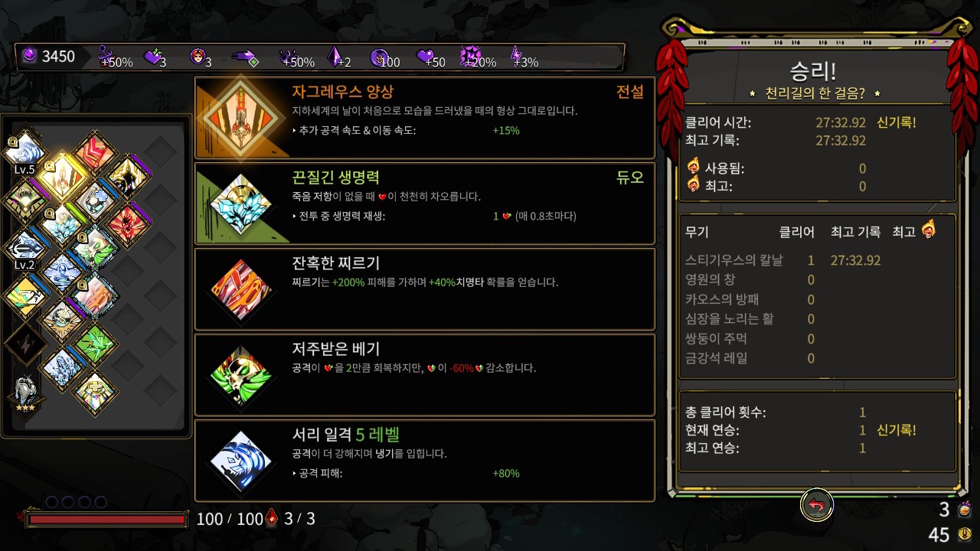The width and height of the screenshot is (980, 551).
Task: Click the return arrow button
Action: tap(817, 506)
